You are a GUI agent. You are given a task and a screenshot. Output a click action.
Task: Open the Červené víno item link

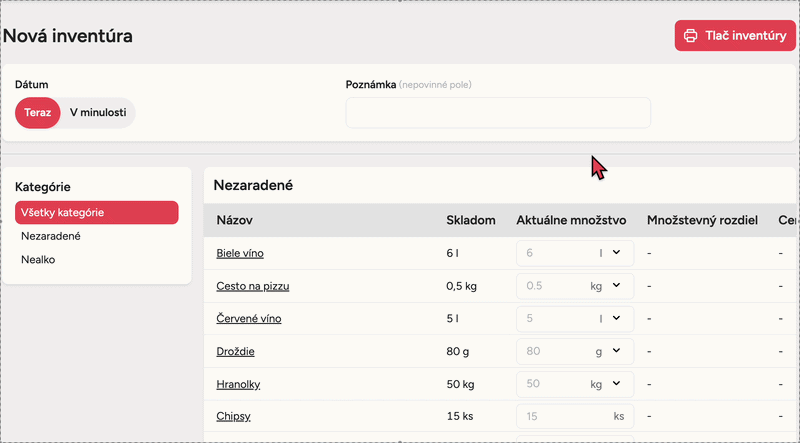coord(249,319)
